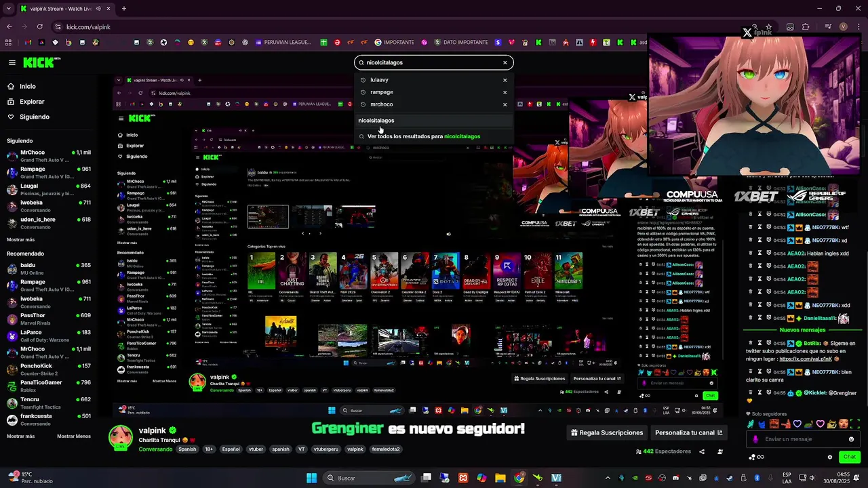Click the Conversando category link
This screenshot has height=488, width=868.
pos(155,449)
